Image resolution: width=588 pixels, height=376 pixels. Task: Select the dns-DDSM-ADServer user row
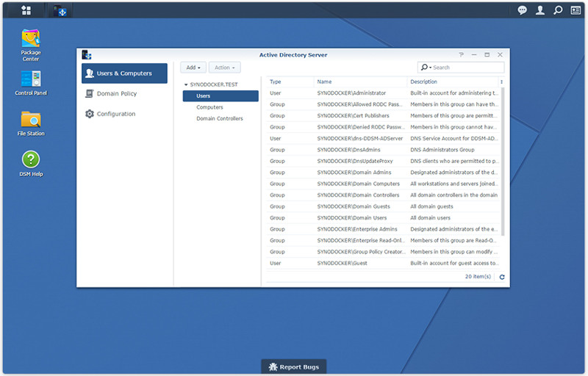click(383, 138)
